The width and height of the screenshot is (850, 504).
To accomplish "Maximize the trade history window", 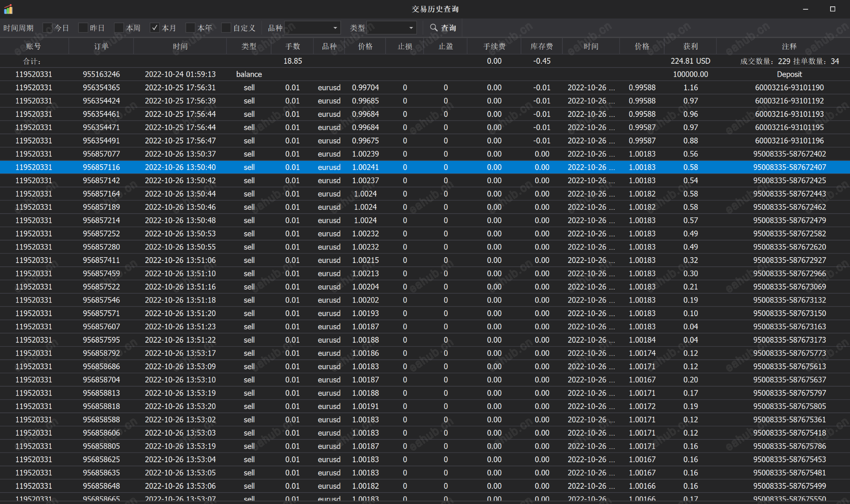I will click(832, 9).
